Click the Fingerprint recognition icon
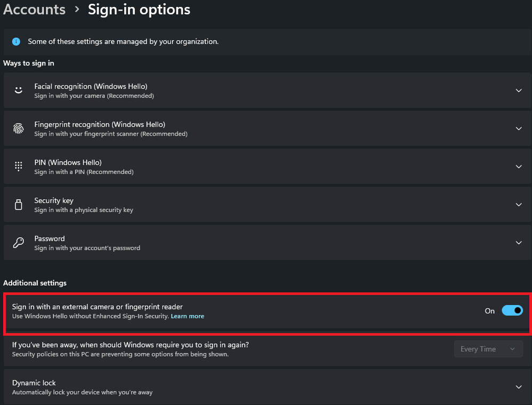This screenshot has width=532, height=405. [x=19, y=128]
